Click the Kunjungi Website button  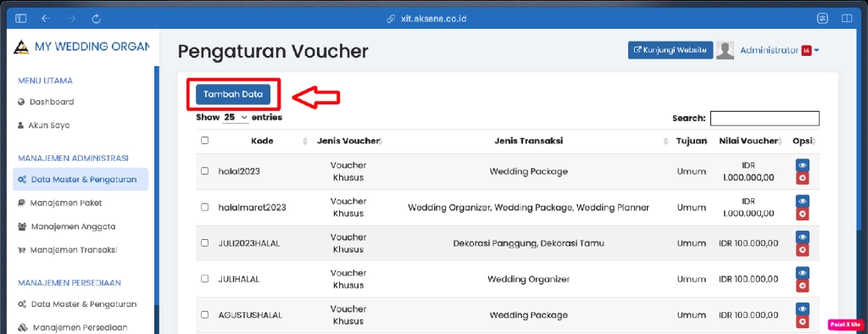(x=670, y=50)
